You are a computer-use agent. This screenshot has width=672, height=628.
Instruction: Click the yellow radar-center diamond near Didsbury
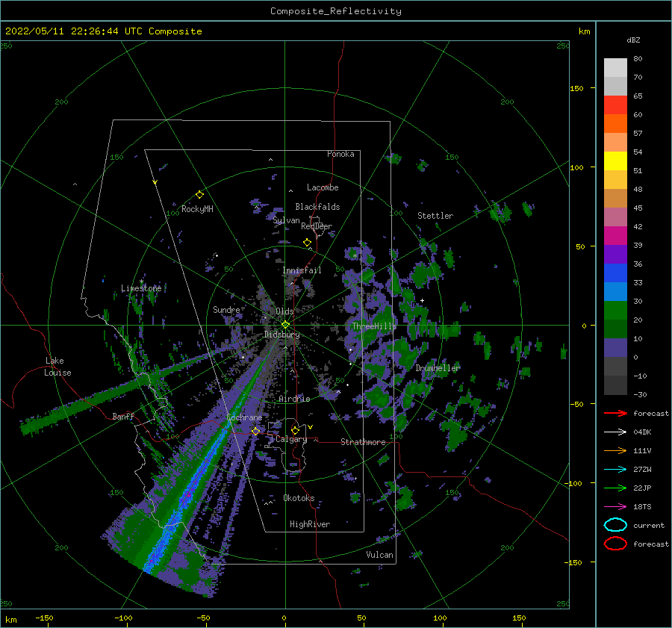tap(285, 325)
